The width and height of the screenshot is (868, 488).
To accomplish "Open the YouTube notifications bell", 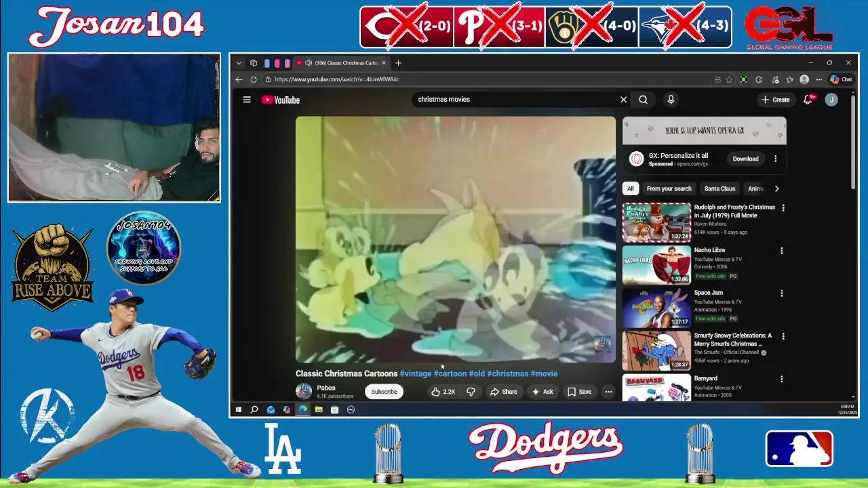I will 808,100.
